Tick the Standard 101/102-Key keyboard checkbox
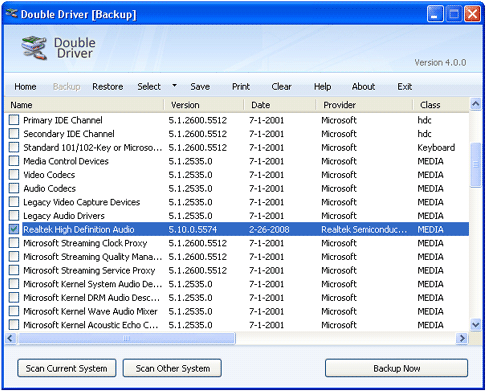 (x=14, y=147)
